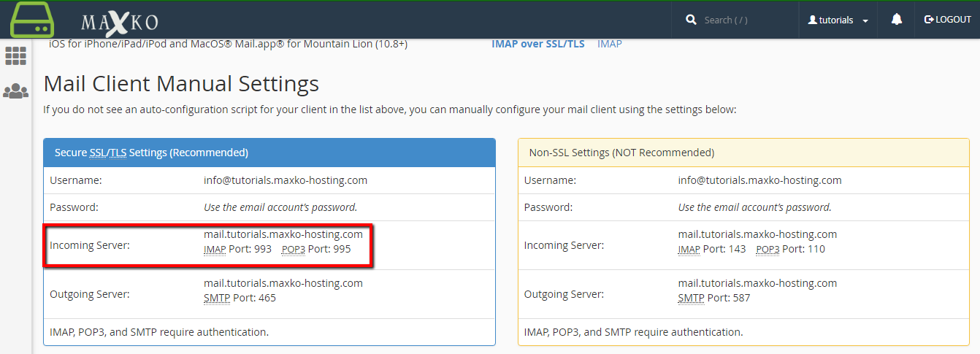980x354 pixels.
Task: Expand the tutorials dropdown caret
Action: pos(865,21)
